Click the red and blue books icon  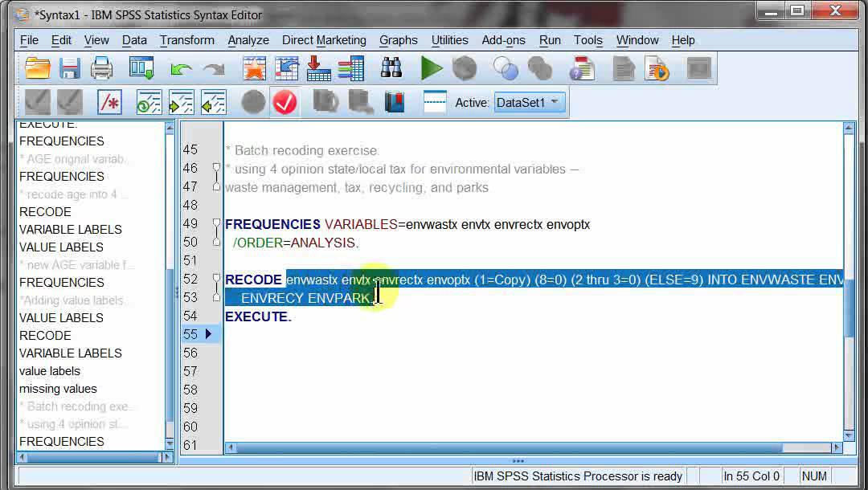pyautogui.click(x=394, y=102)
